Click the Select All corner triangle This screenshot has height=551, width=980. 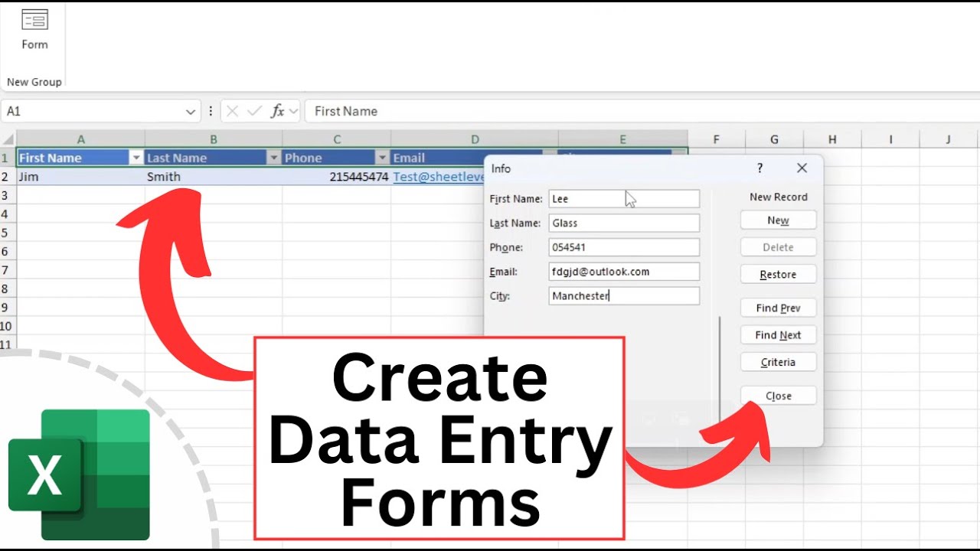pos(8,139)
